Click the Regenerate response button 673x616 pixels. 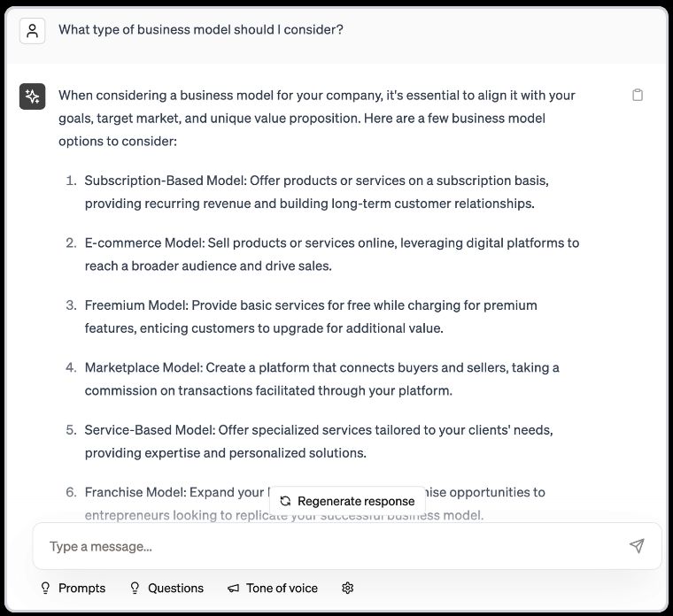coord(347,501)
